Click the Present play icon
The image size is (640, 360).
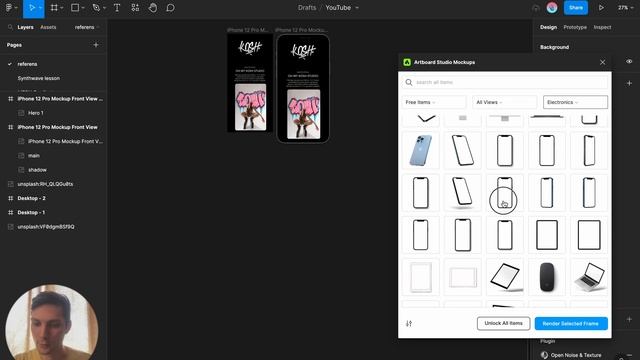point(601,8)
